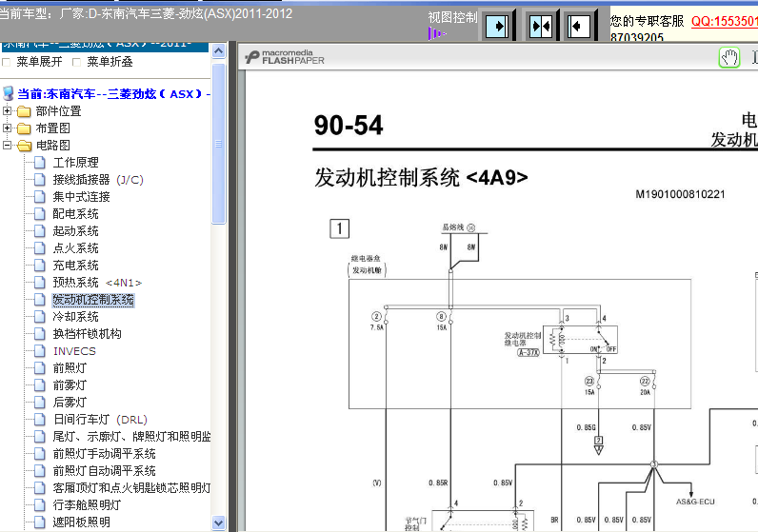Click open folder icon for 电路图
This screenshot has height=532, width=758.
coord(24,146)
